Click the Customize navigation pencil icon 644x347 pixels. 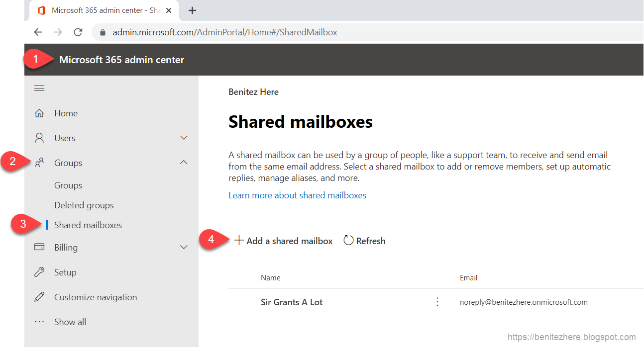[39, 297]
